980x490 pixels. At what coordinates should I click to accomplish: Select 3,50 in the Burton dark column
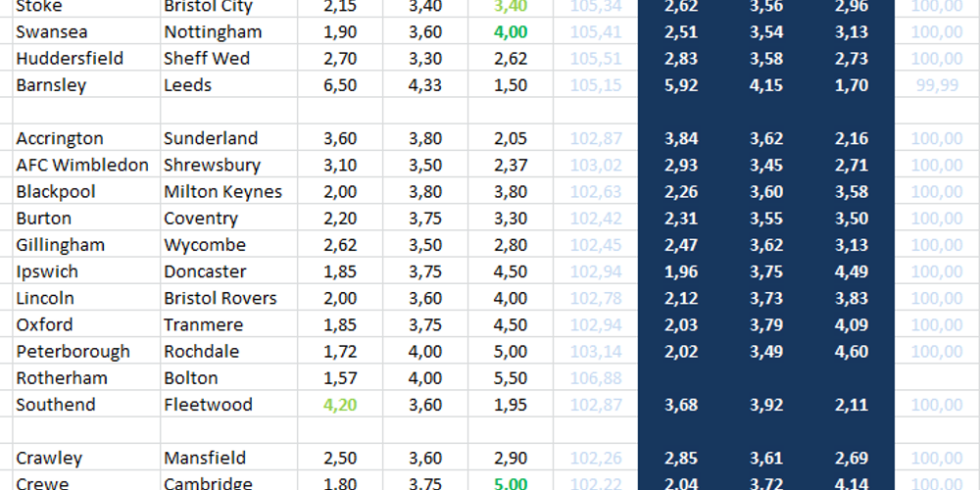(x=852, y=219)
